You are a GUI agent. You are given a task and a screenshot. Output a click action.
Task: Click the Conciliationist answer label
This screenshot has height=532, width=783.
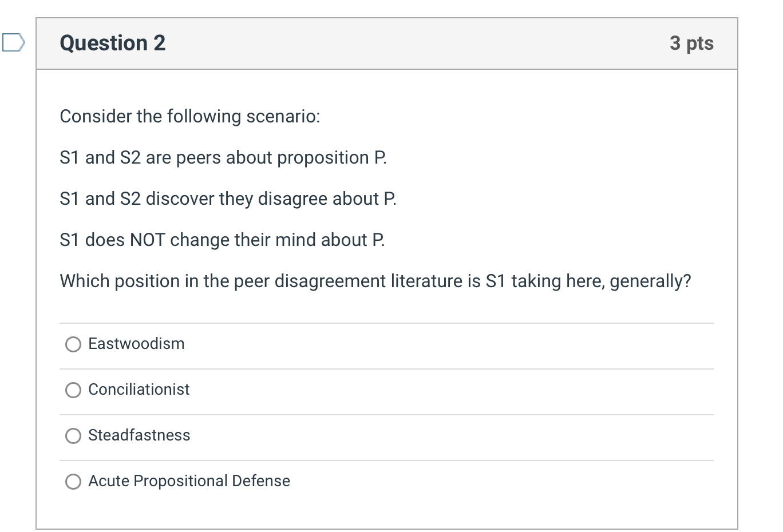point(139,390)
